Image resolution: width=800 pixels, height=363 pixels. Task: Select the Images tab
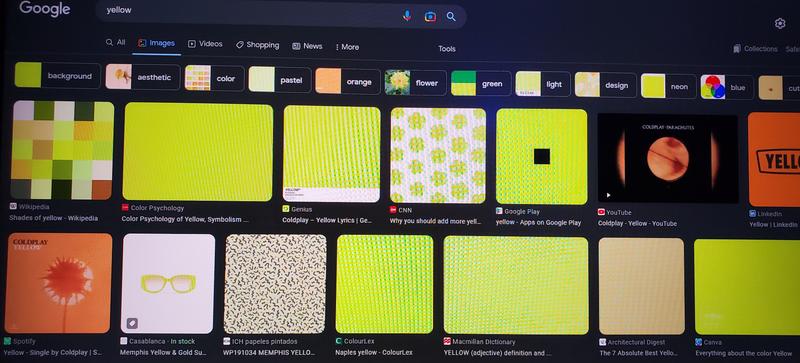157,43
